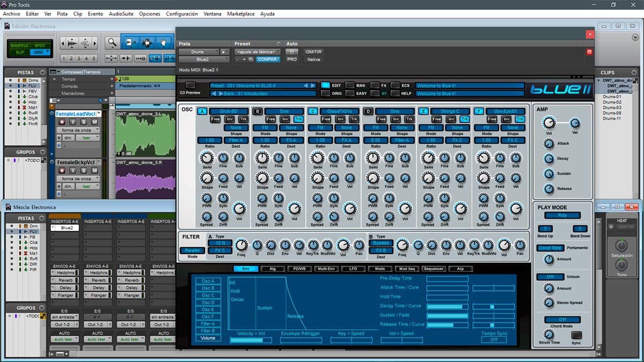Toggle the FX view button

[375, 85]
